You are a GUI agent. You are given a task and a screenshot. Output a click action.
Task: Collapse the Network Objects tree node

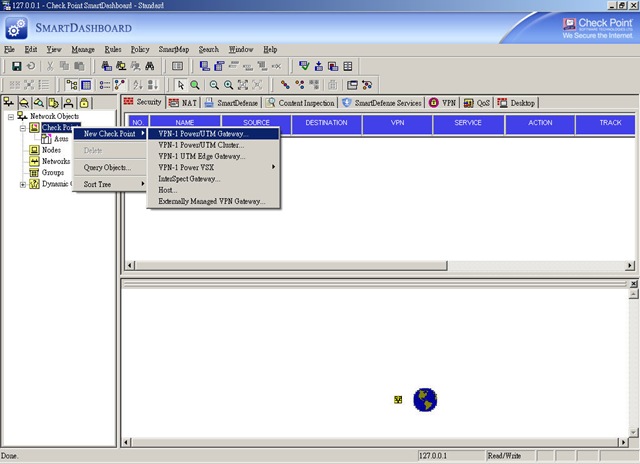tap(11, 117)
